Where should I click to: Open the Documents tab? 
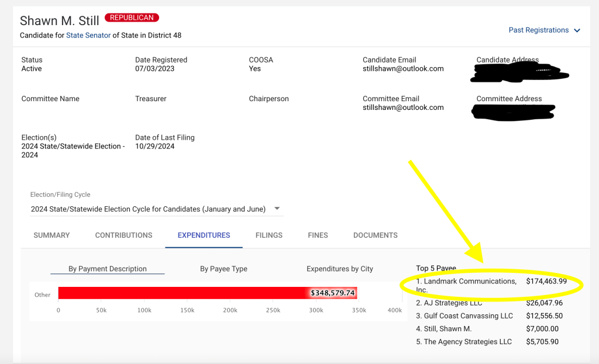375,235
